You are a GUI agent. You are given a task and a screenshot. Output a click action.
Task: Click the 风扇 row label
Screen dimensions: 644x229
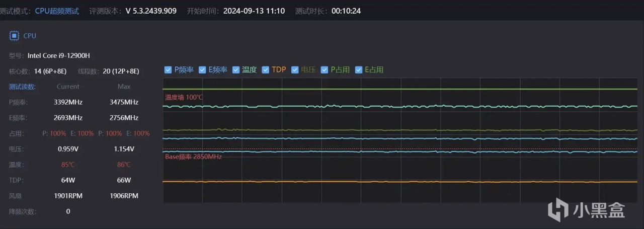tap(16, 196)
